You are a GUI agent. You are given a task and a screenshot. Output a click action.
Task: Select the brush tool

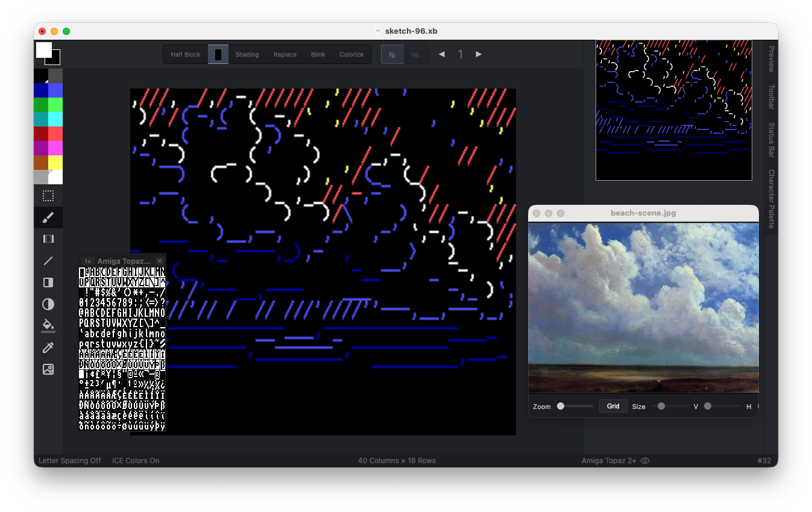pos(48,217)
